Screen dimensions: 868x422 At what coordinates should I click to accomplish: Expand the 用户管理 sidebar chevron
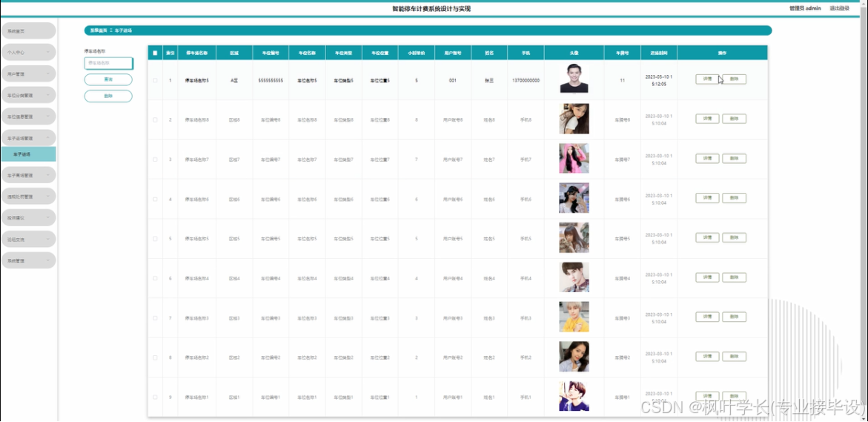47,73
